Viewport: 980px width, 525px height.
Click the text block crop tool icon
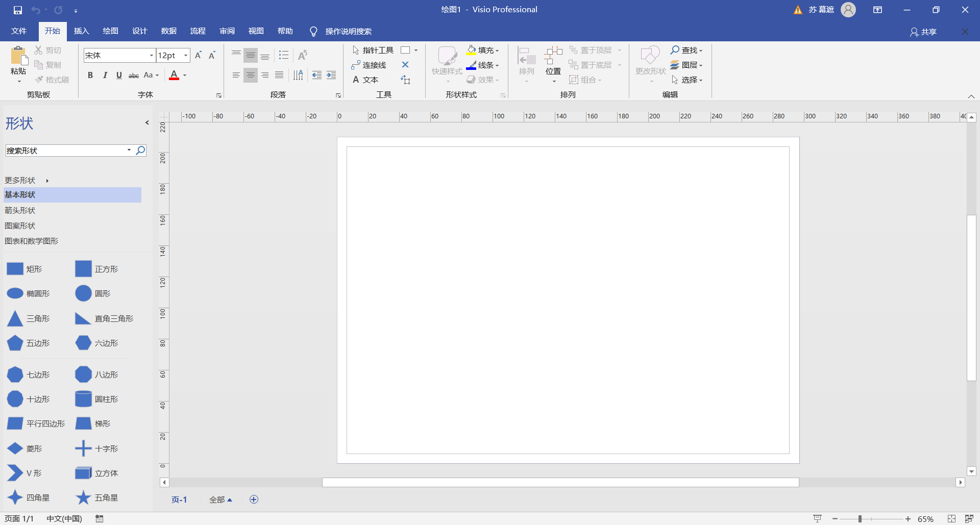click(405, 80)
